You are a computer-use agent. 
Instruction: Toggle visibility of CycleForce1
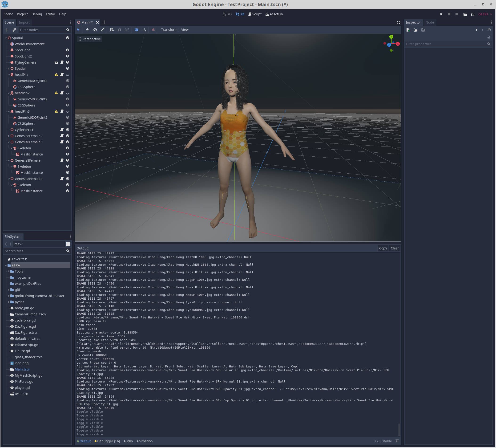67,130
